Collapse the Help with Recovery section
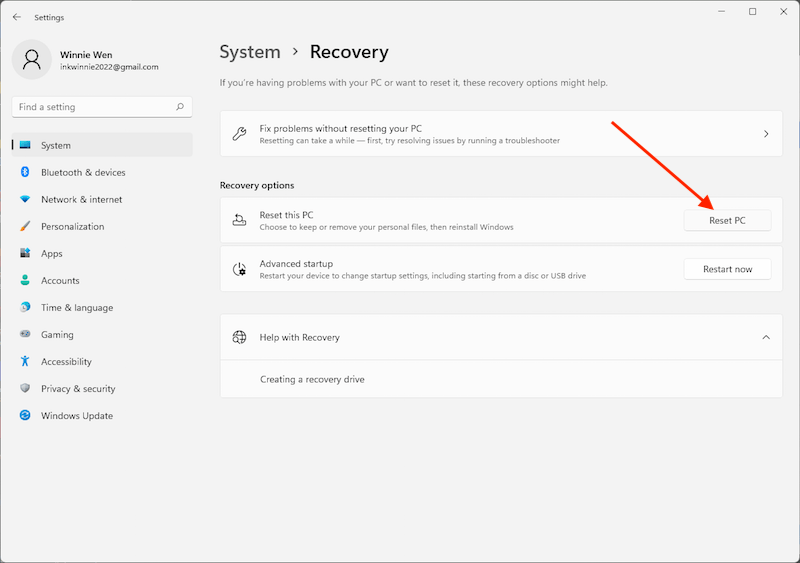 point(766,337)
